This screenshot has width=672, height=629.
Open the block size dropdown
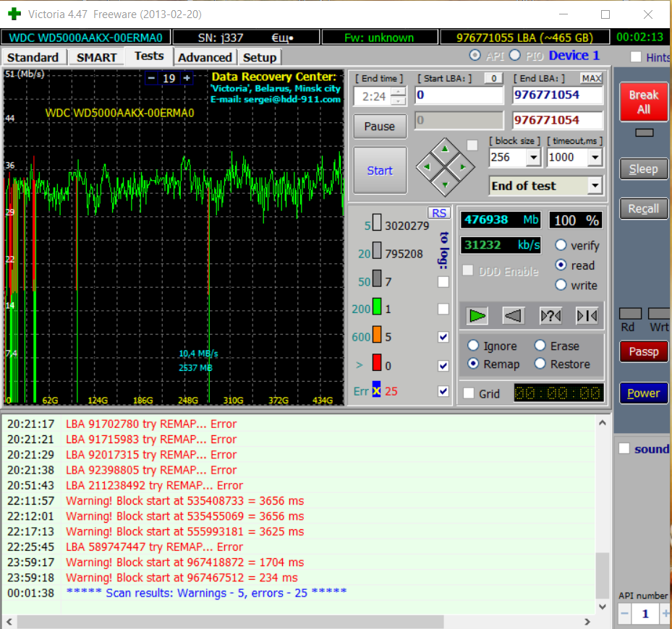tap(533, 158)
